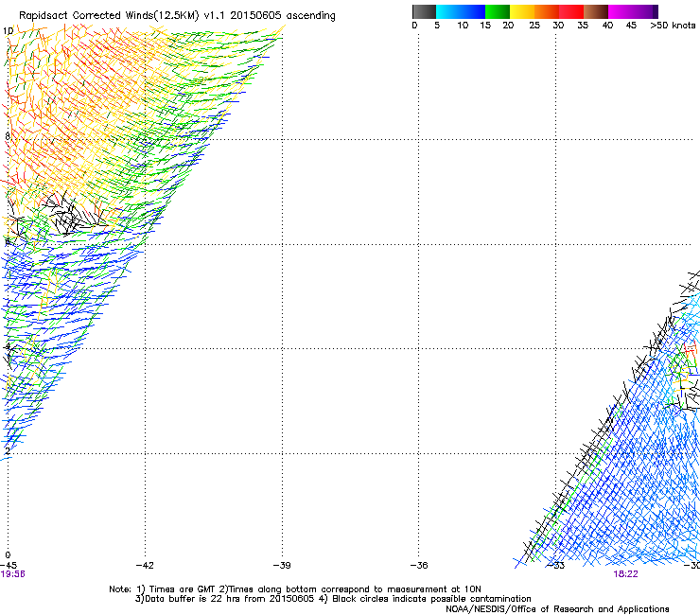
Task: Click the '-33' longitude axis label
Action: point(556,566)
